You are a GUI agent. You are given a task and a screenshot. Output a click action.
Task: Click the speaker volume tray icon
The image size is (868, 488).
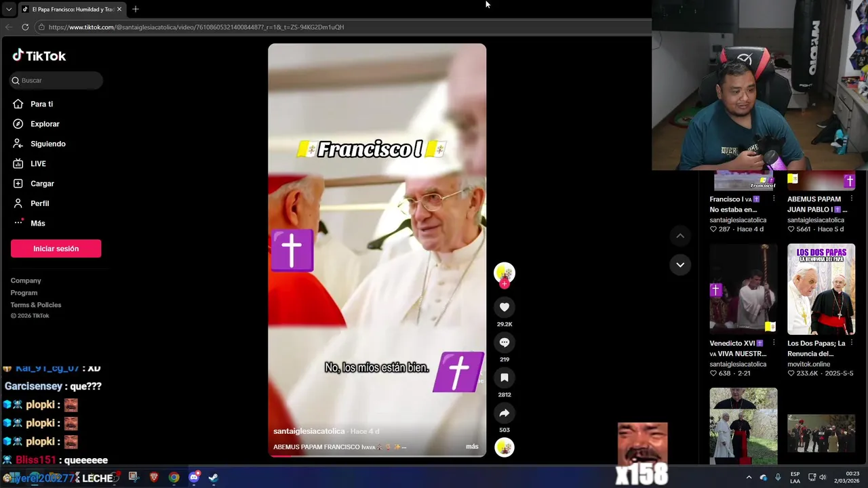point(823,478)
